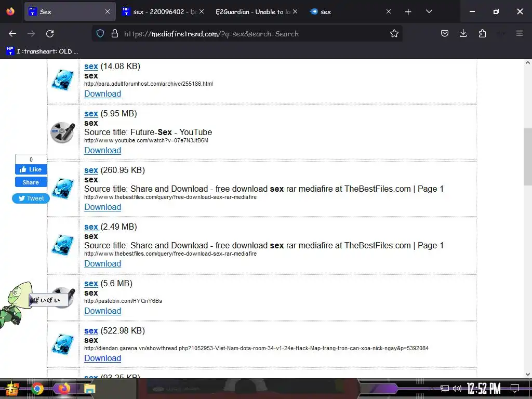Click Download for the 5.6 MB result
Screen dimensions: 532x399
point(102,311)
